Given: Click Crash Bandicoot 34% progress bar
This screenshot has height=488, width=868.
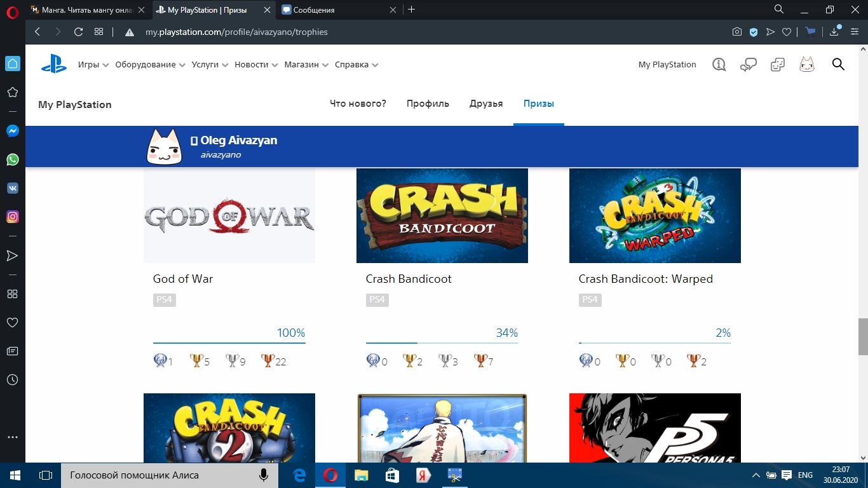Looking at the screenshot, I should tap(442, 343).
